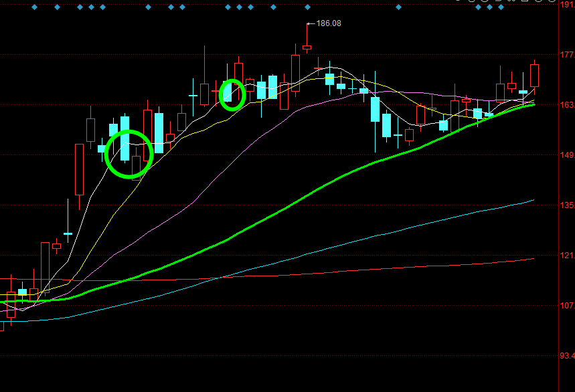Click the 177 price axis label

(x=567, y=55)
